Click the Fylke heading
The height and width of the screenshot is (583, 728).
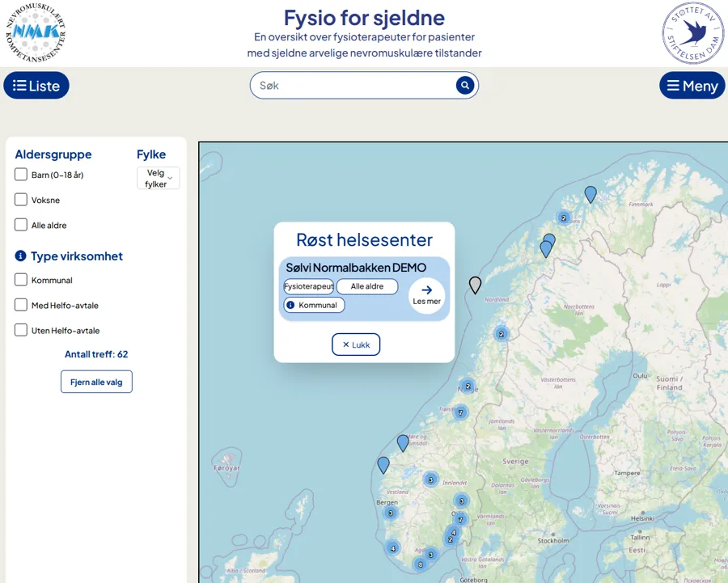pos(151,154)
